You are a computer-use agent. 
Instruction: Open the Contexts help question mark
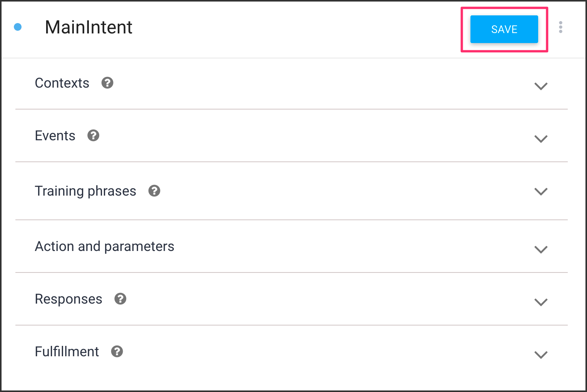pos(107,83)
